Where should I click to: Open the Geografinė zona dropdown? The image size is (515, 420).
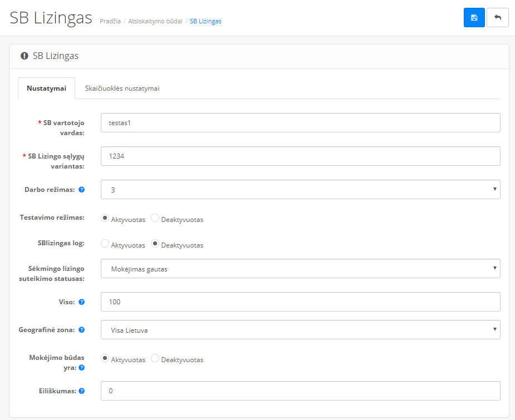pos(300,329)
